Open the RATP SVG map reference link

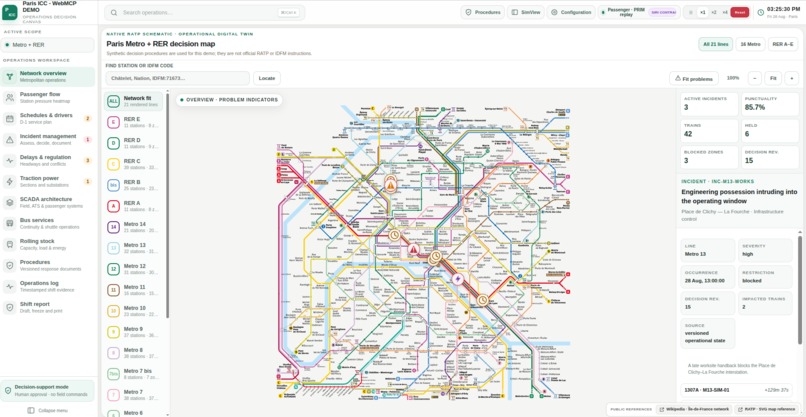pos(767,409)
